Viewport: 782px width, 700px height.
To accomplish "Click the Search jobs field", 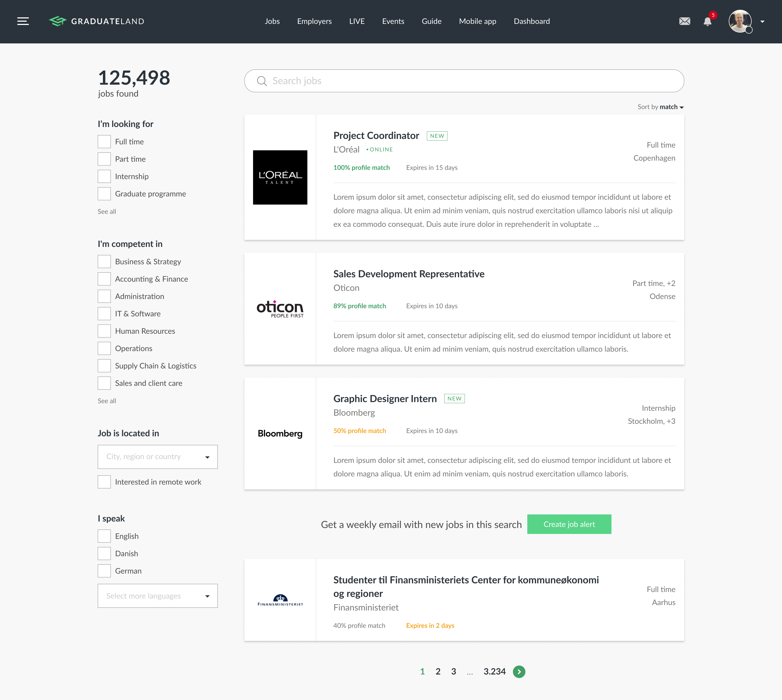I will click(x=464, y=81).
